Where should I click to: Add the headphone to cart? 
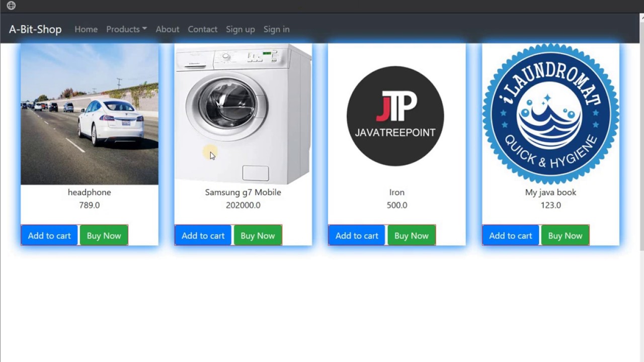pos(49,235)
